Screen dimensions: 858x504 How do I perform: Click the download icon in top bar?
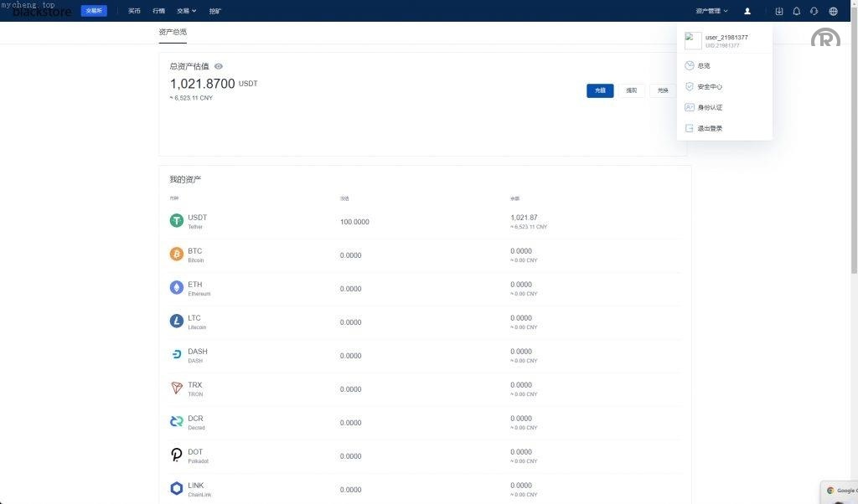click(x=779, y=11)
